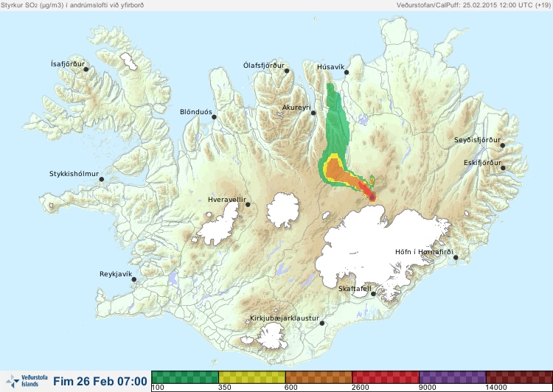
Task: Click the red 2600 legend swatch
Action: [386, 377]
